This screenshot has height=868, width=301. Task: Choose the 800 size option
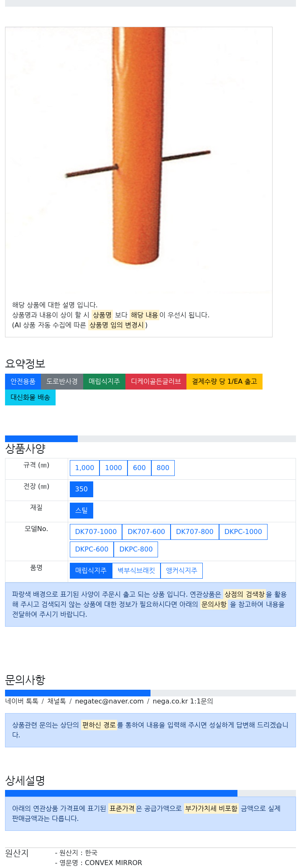[163, 468]
